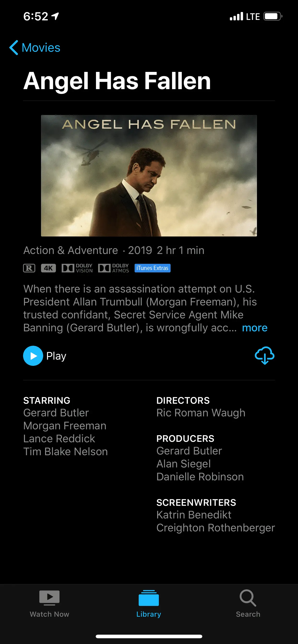Open the Angel Has Fallen poster artwork
Screen dimensions: 298x644
coord(149,176)
